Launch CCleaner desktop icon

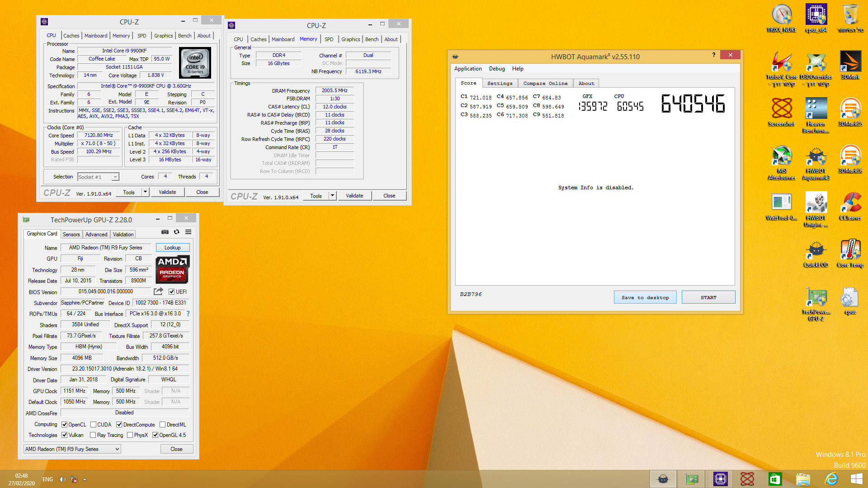coord(850,206)
